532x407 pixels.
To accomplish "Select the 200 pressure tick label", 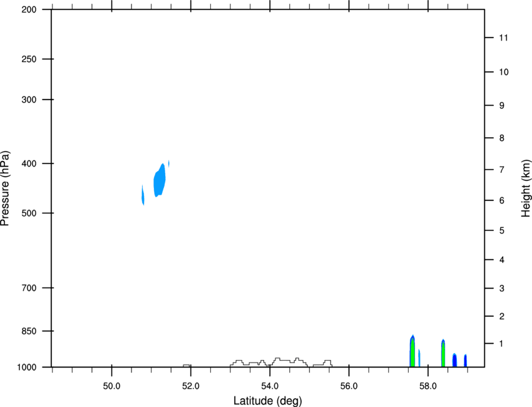I will 29,9.
